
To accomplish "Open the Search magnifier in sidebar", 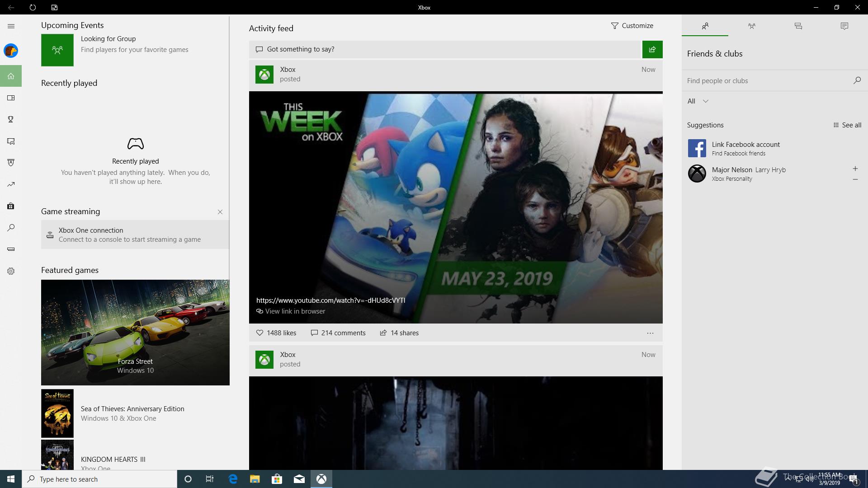I will (x=11, y=228).
